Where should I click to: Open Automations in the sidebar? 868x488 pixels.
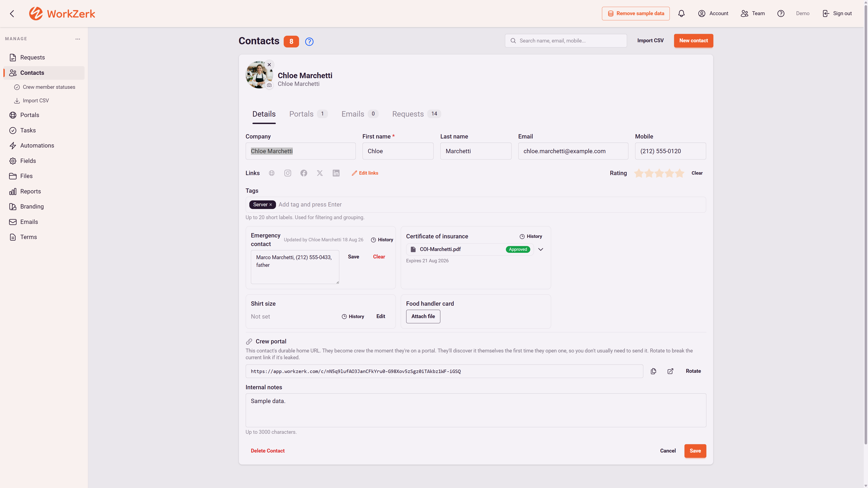pyautogui.click(x=44, y=145)
